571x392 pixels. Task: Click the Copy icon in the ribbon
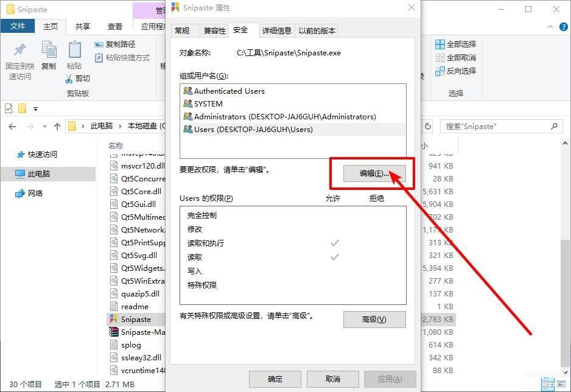click(49, 49)
